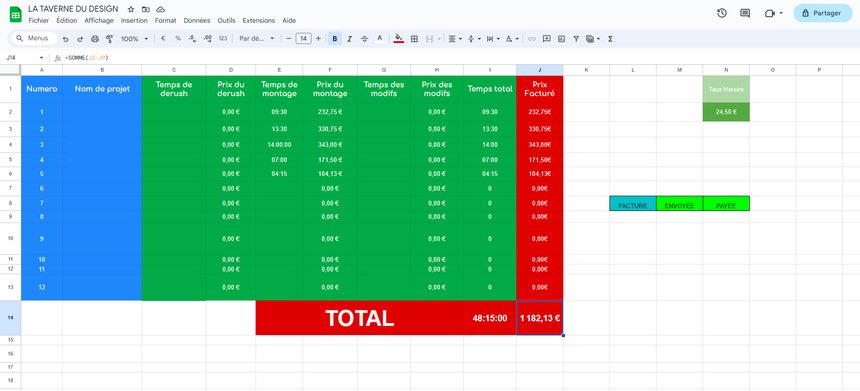Open the name box dropdown arrow
The image size is (860, 391).
pyautogui.click(x=41, y=58)
